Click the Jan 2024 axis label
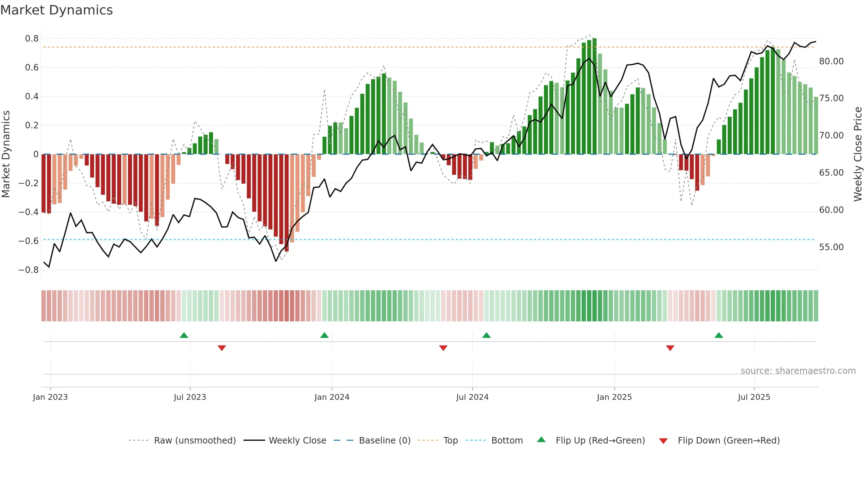Screen dimensions: 868x488 (332, 397)
